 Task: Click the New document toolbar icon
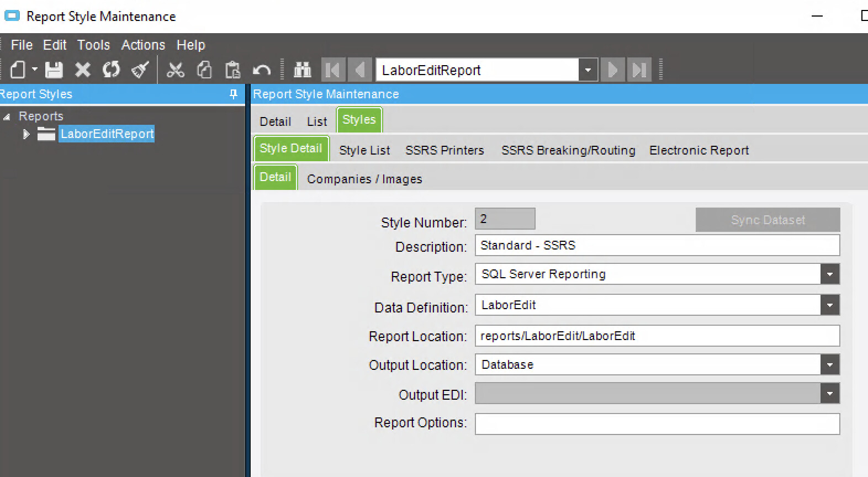pos(18,70)
